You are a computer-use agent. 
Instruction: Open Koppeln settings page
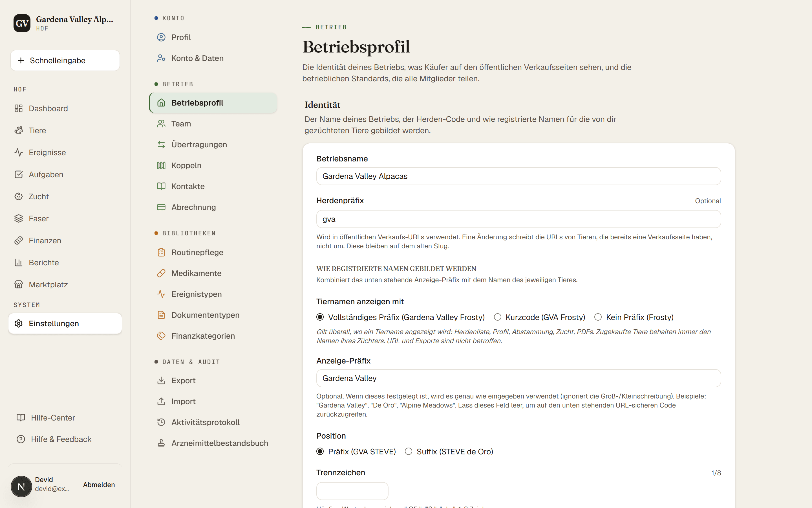pyautogui.click(x=213, y=165)
